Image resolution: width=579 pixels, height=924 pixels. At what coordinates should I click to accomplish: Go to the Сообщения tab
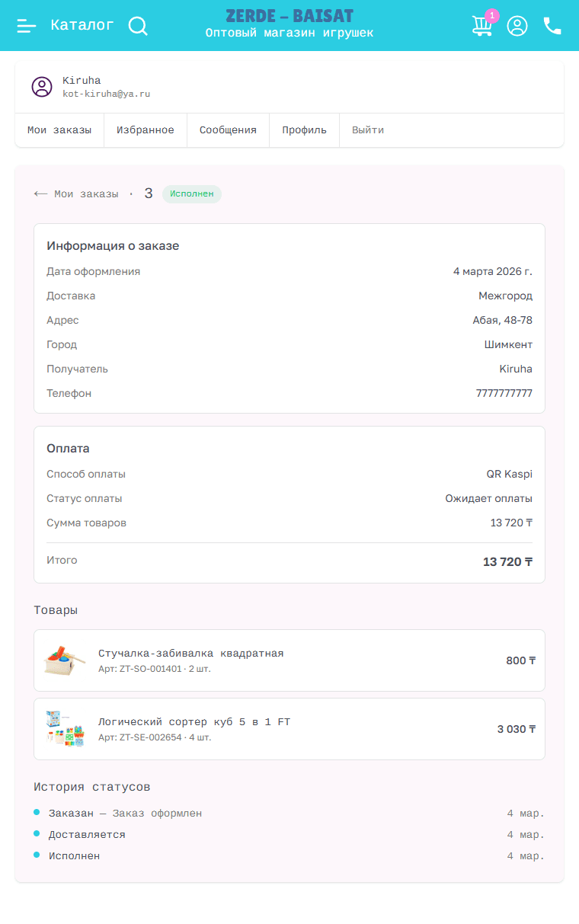tap(228, 130)
